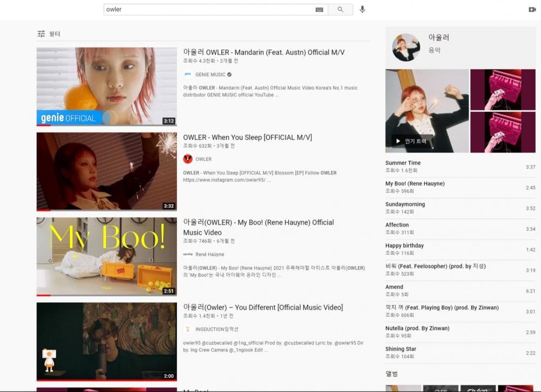Play the Amend track
The height and width of the screenshot is (392, 541).
point(460,291)
